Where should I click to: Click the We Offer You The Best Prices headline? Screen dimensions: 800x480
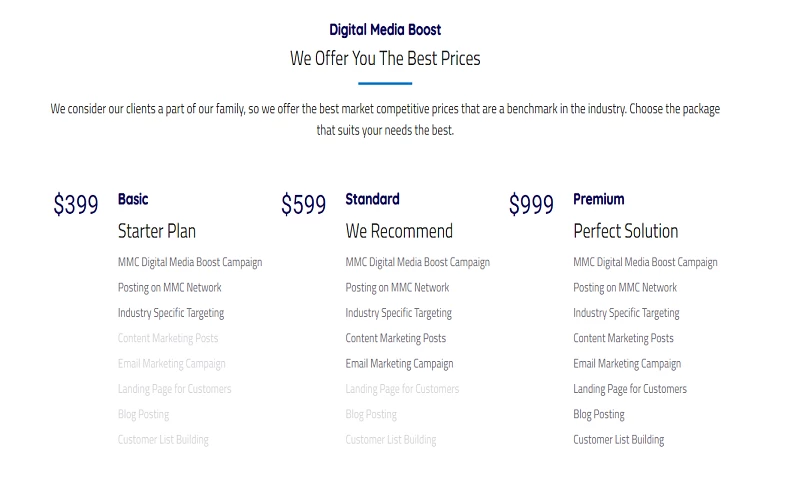(x=385, y=58)
